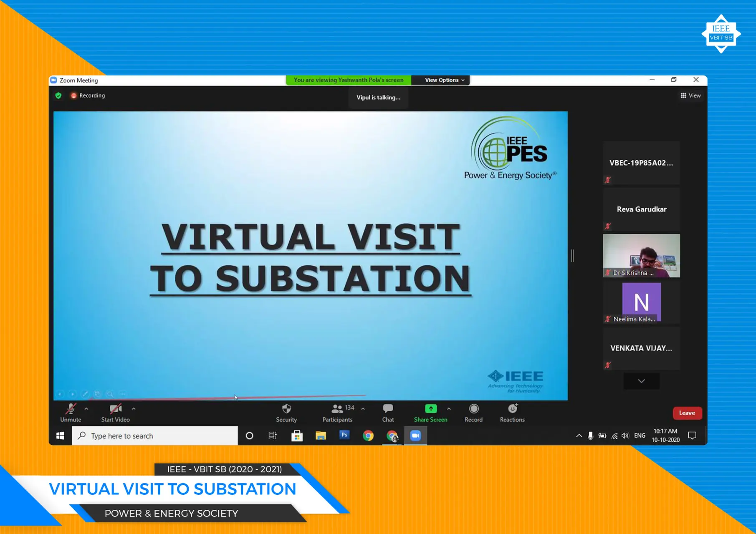Open the notification Action Center

click(x=692, y=436)
